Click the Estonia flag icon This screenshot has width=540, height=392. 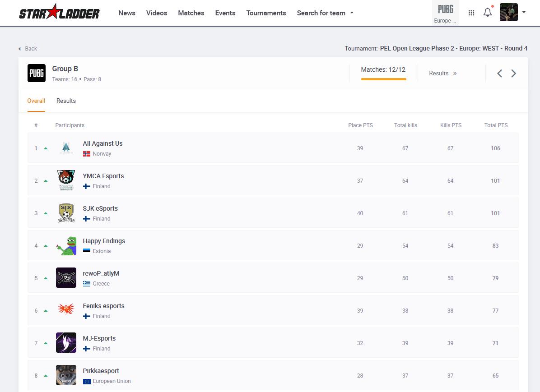point(87,251)
